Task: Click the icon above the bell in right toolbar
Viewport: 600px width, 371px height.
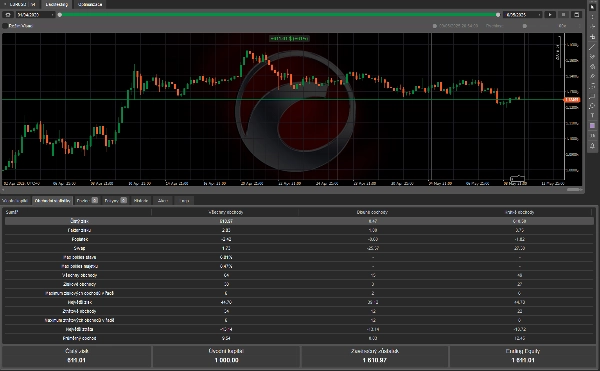Action: point(592,136)
